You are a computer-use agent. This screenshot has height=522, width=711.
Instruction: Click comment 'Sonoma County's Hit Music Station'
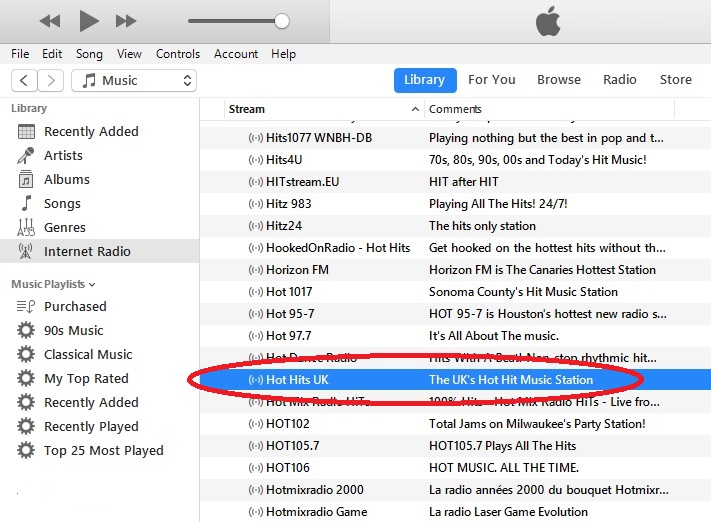pyautogui.click(x=523, y=292)
